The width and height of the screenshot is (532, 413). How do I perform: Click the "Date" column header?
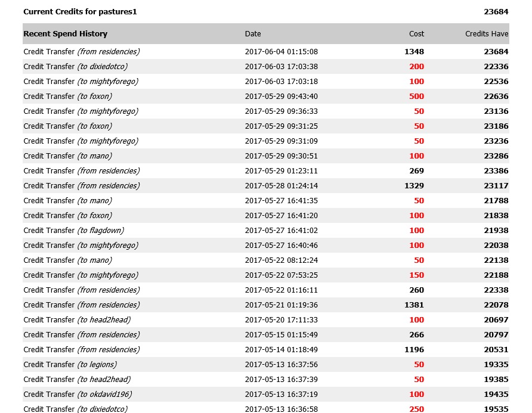click(x=253, y=34)
